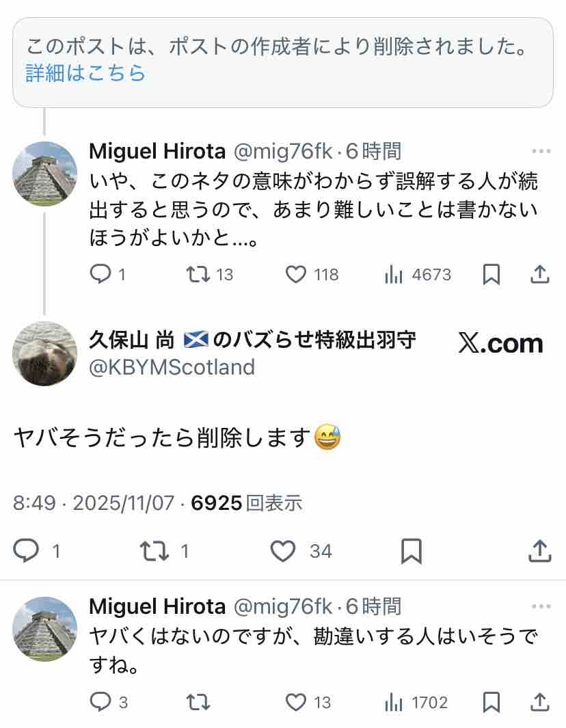The height and width of the screenshot is (728, 566).
Task: Open the cat avatar of 久保山 尚
Action: pos(45,353)
